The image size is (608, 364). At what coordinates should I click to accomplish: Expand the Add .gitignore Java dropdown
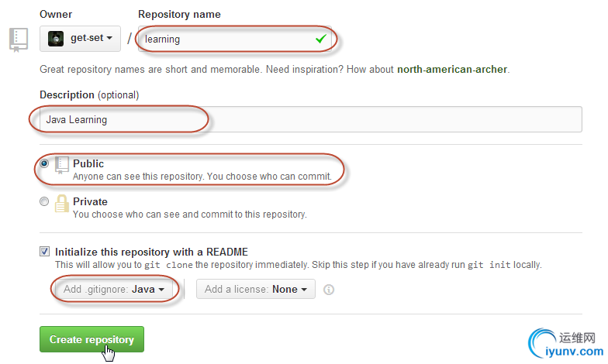(115, 290)
